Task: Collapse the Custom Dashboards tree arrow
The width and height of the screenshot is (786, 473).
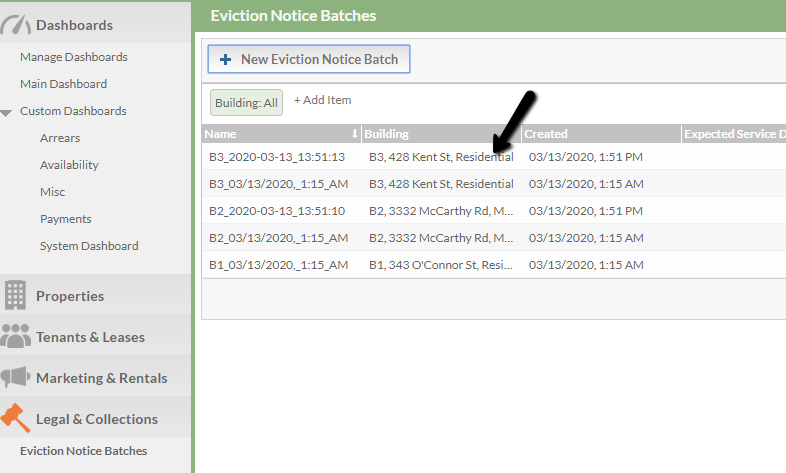Action: click(x=6, y=113)
